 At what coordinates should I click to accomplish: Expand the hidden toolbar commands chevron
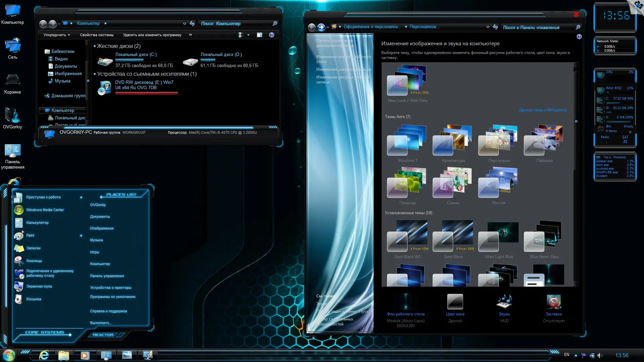coord(191,35)
